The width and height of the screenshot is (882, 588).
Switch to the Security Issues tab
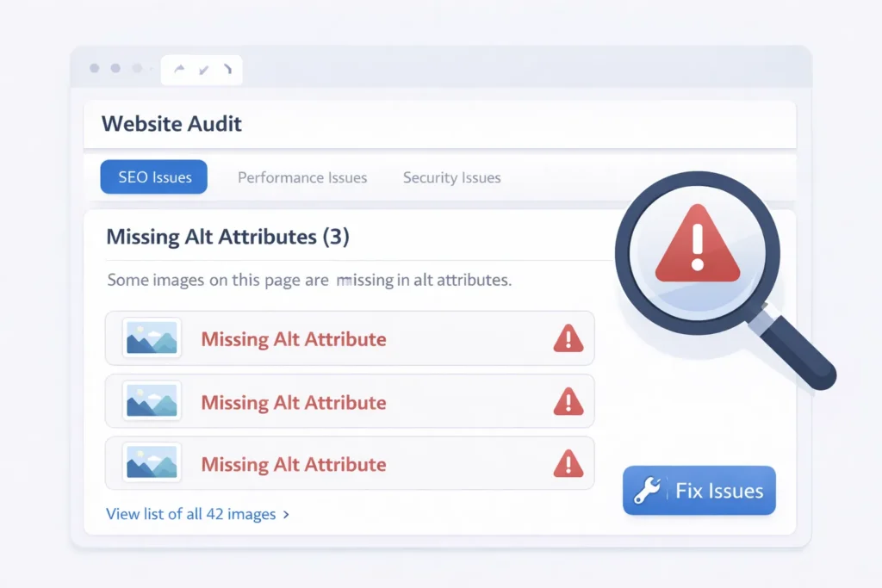tap(451, 177)
